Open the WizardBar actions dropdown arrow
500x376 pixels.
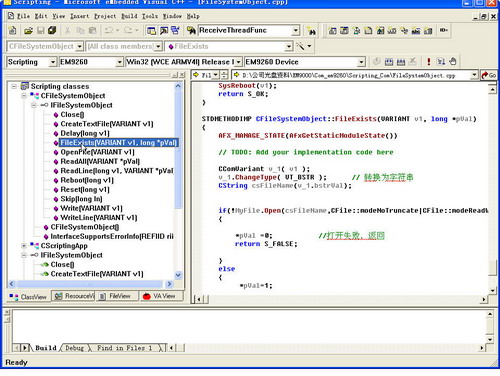pyautogui.click(x=309, y=46)
